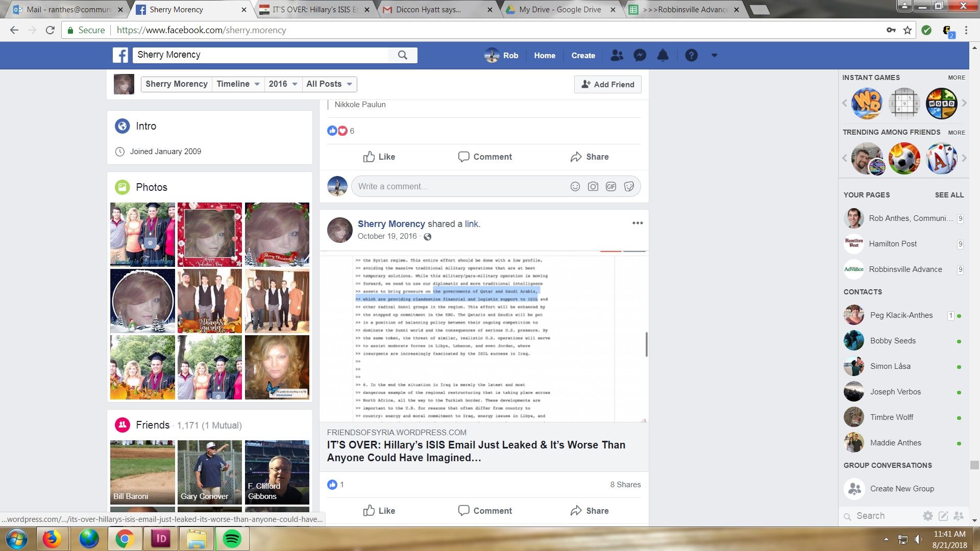Screen dimensions: 980x551
Task: Click the Friend Requests icon
Action: (617, 55)
